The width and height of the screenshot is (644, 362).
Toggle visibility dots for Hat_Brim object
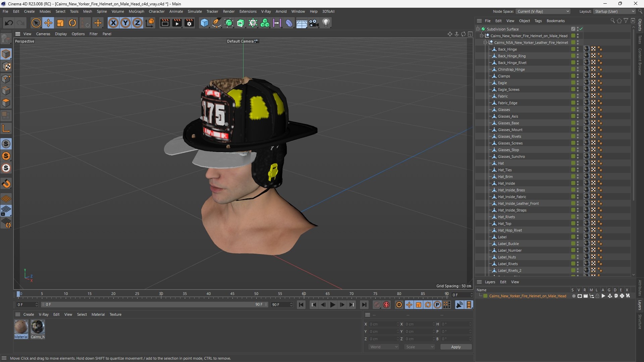(578, 177)
